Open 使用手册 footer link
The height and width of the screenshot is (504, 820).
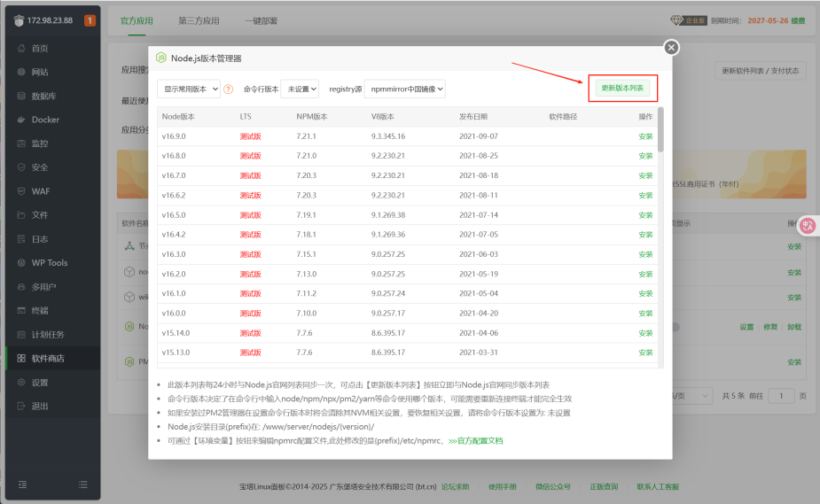click(x=502, y=487)
